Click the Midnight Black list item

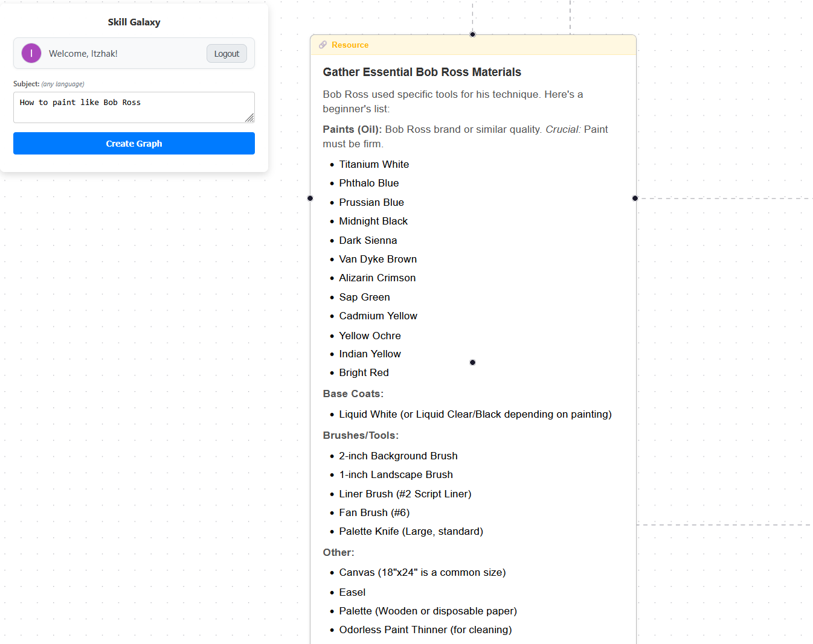(373, 221)
